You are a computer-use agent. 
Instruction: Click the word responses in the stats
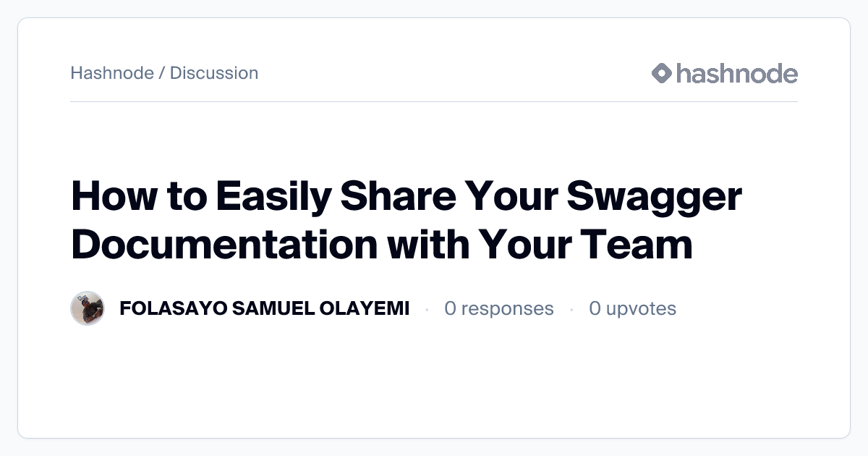507,308
